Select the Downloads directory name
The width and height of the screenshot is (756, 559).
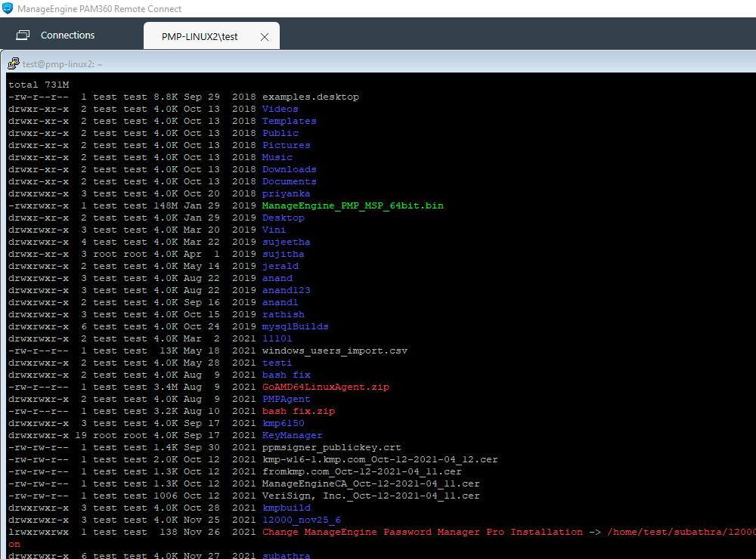pyautogui.click(x=290, y=169)
